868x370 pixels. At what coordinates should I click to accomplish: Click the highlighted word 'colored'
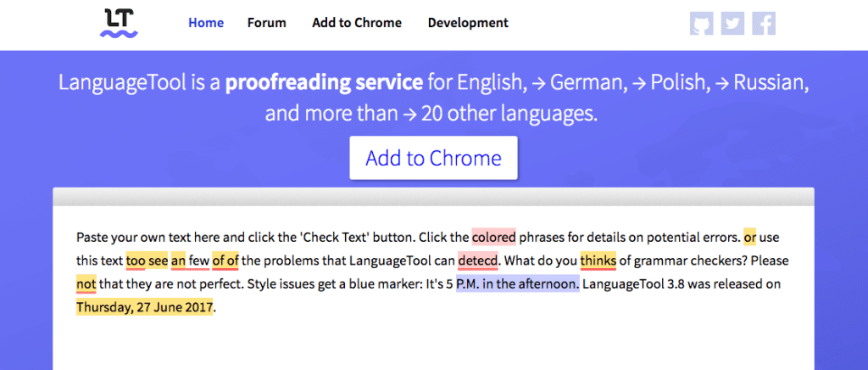click(x=494, y=238)
